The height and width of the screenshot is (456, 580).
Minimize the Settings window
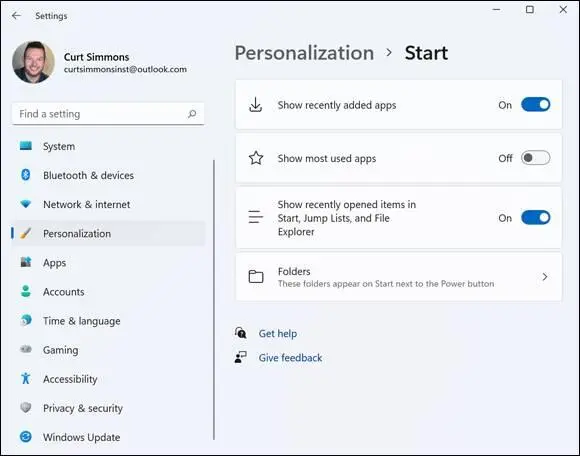point(496,10)
